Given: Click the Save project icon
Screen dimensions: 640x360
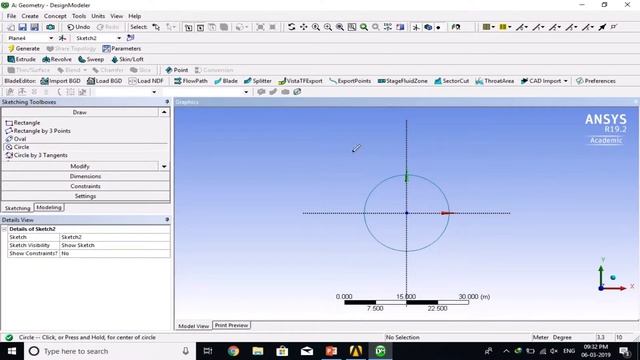Looking at the screenshot, I should 22,27.
